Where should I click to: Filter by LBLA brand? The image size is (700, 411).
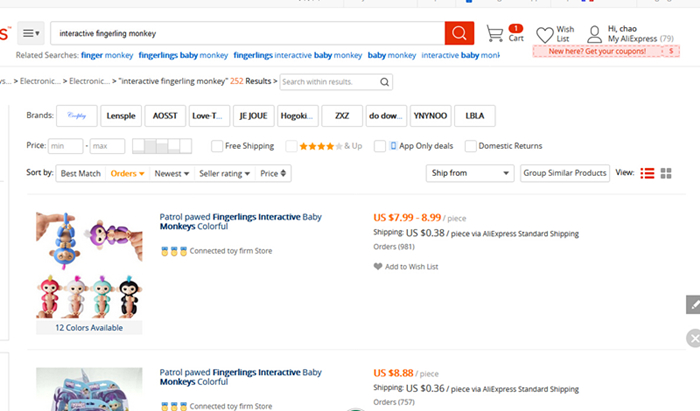475,116
